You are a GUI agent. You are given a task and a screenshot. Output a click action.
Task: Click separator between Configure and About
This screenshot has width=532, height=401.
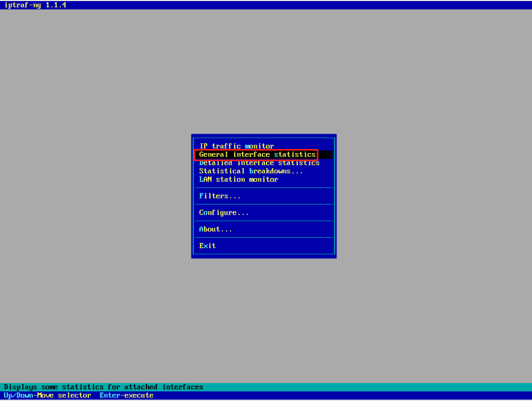(x=264, y=221)
